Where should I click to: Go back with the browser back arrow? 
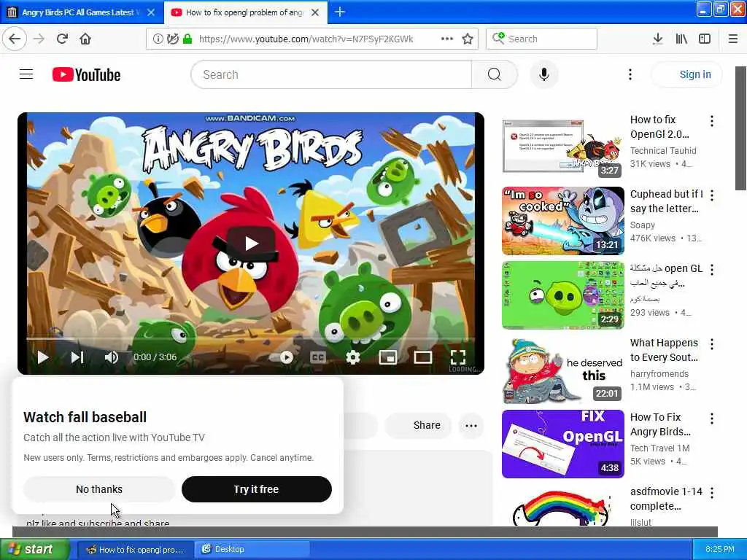pyautogui.click(x=15, y=39)
